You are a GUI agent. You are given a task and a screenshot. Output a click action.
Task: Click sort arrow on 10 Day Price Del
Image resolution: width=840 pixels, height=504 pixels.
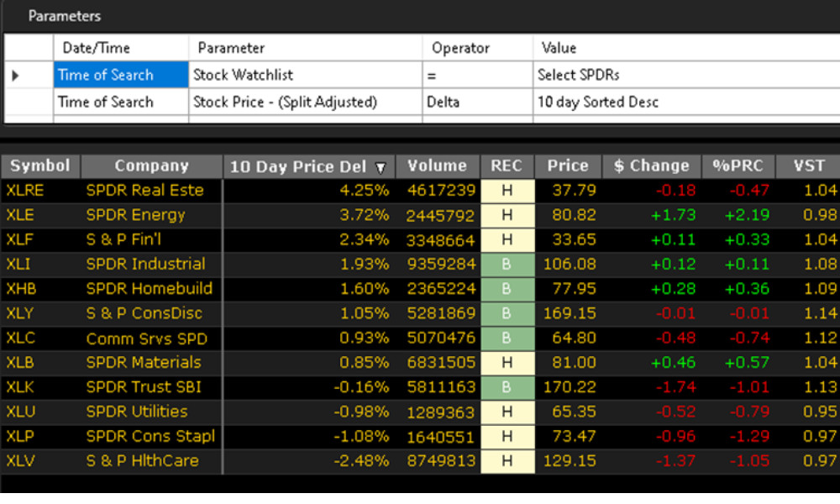381,167
